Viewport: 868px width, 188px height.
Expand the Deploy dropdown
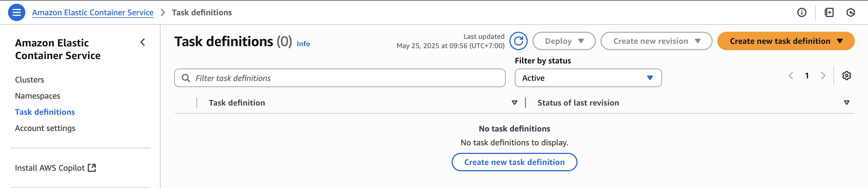point(564,41)
